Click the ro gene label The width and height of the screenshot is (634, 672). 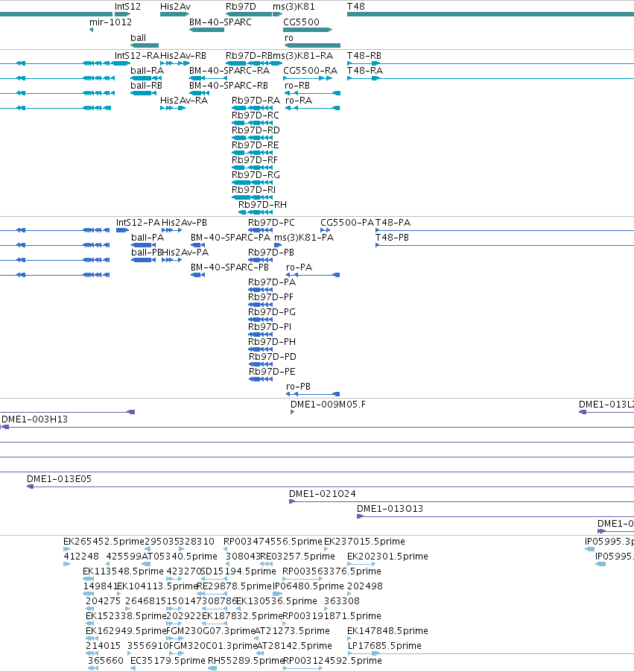point(289,38)
